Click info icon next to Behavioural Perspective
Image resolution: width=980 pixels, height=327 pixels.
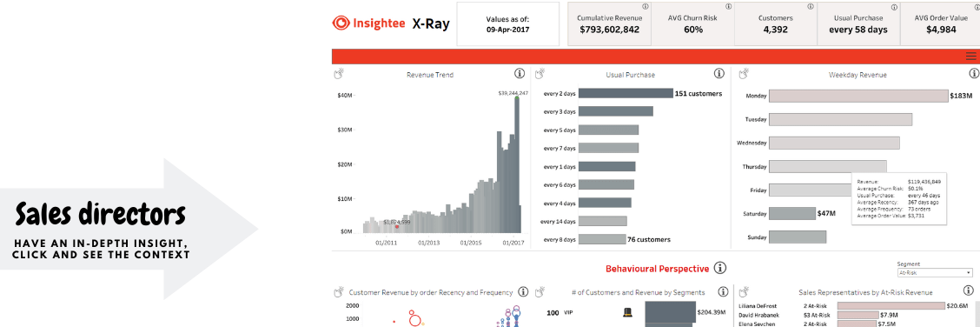pos(720,268)
